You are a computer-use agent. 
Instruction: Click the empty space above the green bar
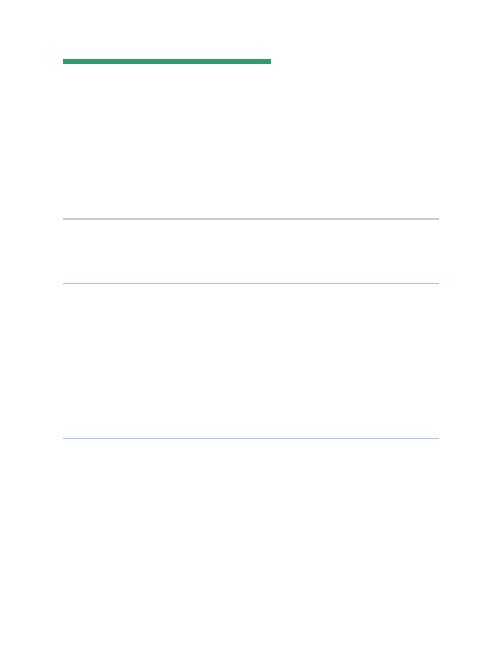250,29
